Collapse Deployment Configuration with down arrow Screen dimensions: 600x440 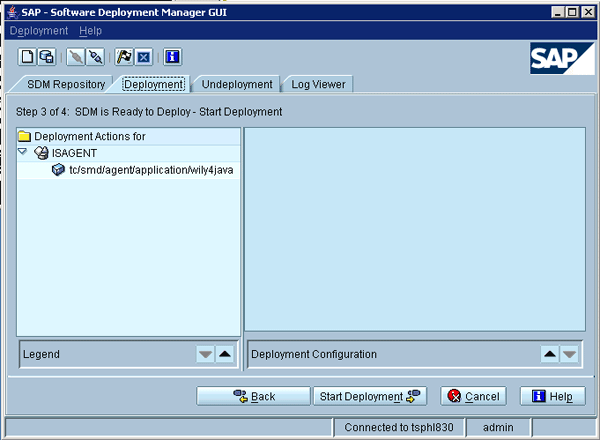coord(569,354)
